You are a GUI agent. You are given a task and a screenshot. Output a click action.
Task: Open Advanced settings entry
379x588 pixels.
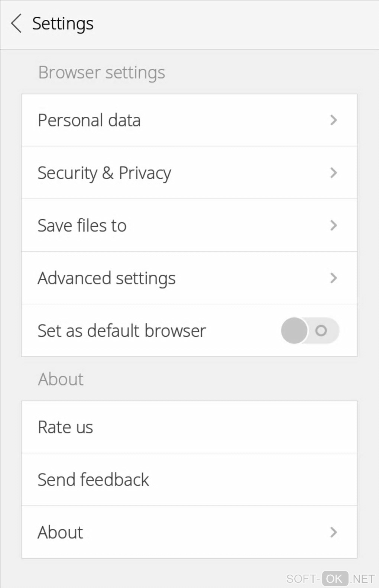[x=107, y=278]
